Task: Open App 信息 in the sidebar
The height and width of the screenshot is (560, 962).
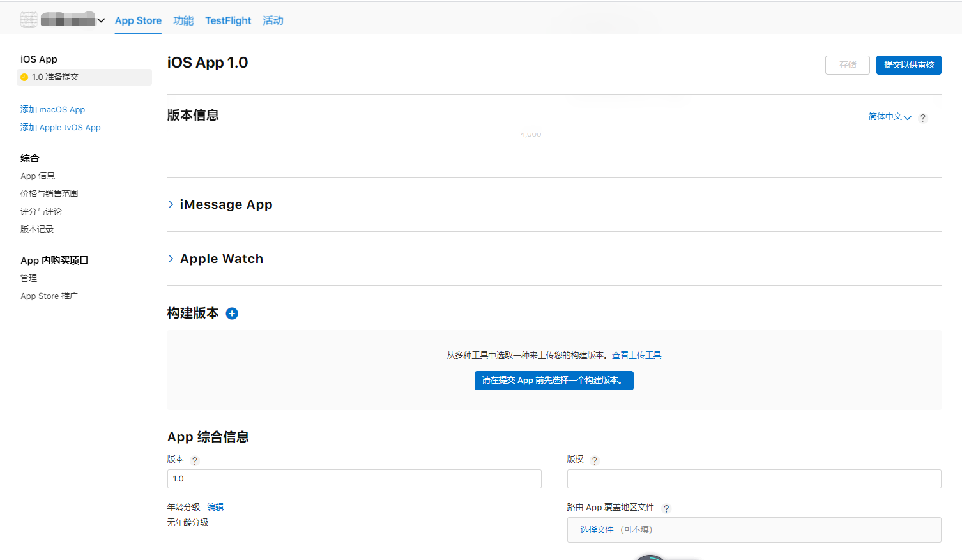Action: (x=38, y=176)
